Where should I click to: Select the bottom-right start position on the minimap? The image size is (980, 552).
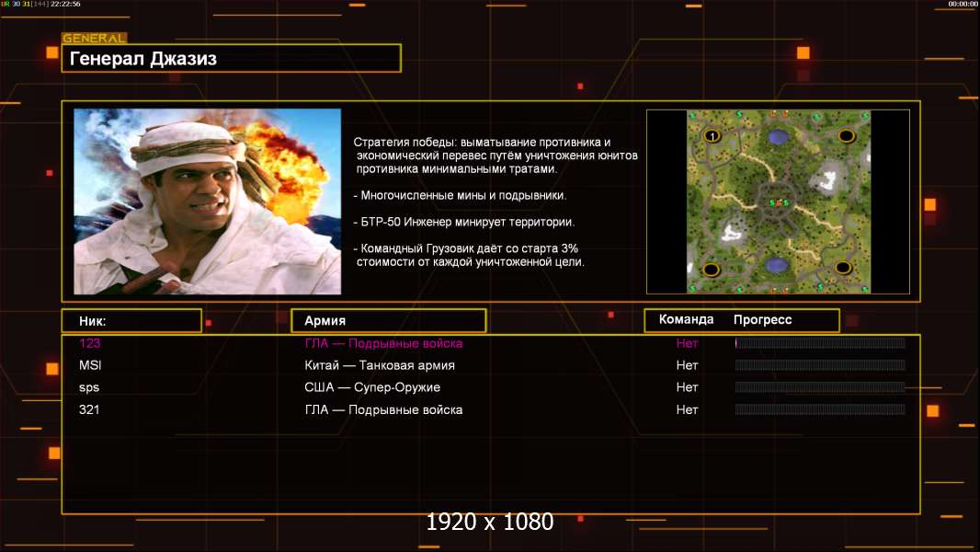[x=846, y=269]
